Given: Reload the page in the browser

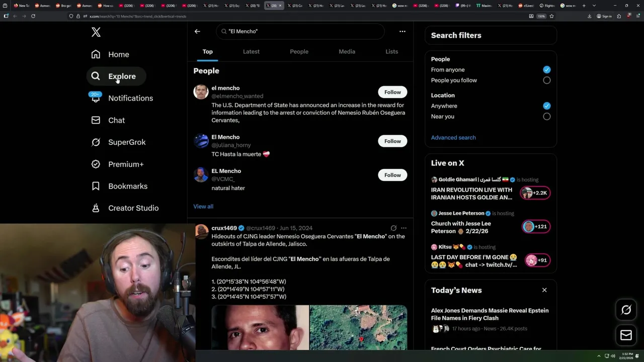Looking at the screenshot, I should point(33,16).
